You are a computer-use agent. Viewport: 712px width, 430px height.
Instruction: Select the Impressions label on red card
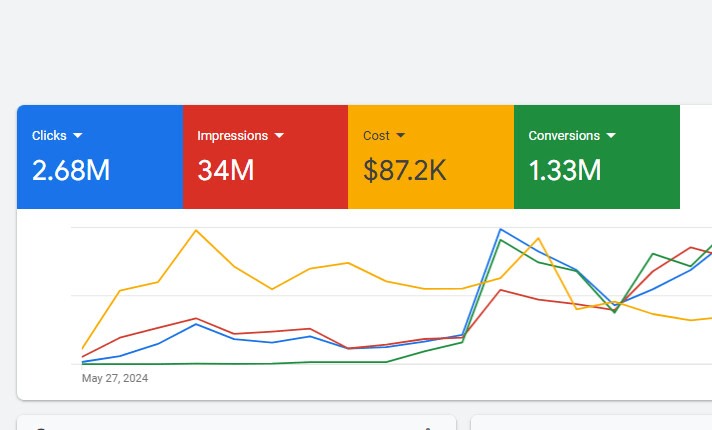[232, 135]
